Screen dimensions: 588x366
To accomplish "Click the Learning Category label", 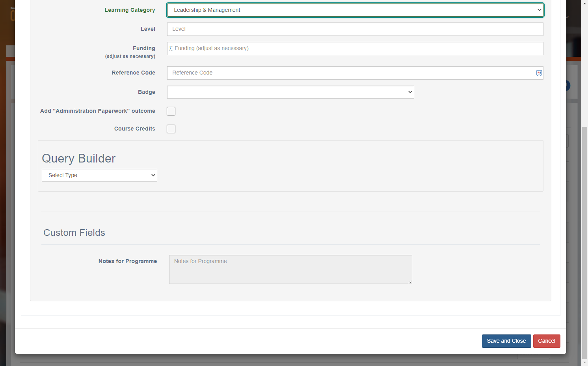I will (x=130, y=10).
